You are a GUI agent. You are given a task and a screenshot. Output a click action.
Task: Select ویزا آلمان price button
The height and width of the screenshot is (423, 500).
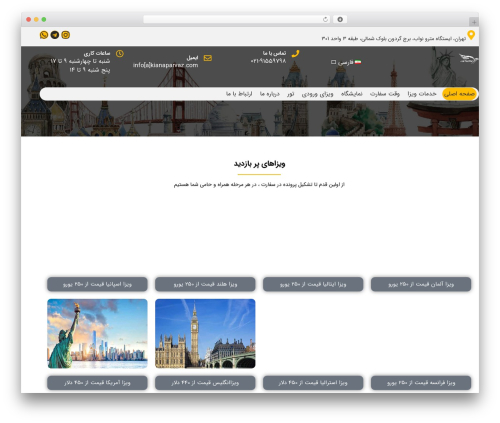(421, 284)
